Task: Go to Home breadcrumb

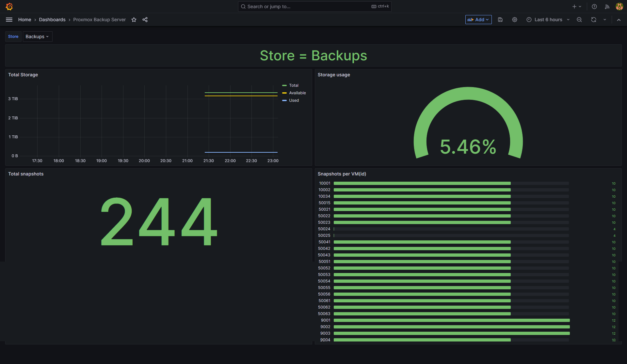Action: (x=24, y=20)
